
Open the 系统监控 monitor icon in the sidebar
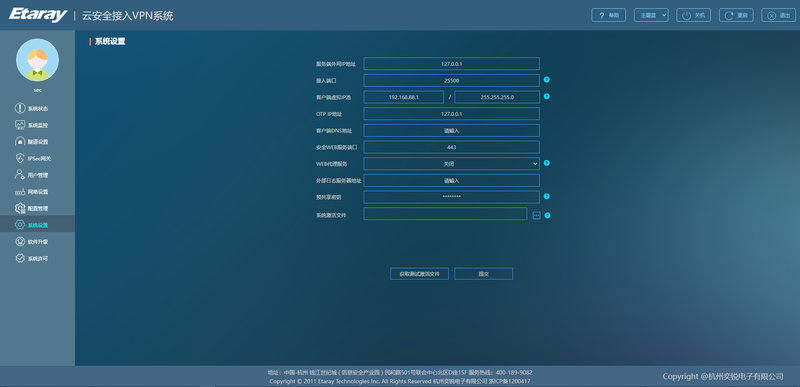[x=19, y=125]
